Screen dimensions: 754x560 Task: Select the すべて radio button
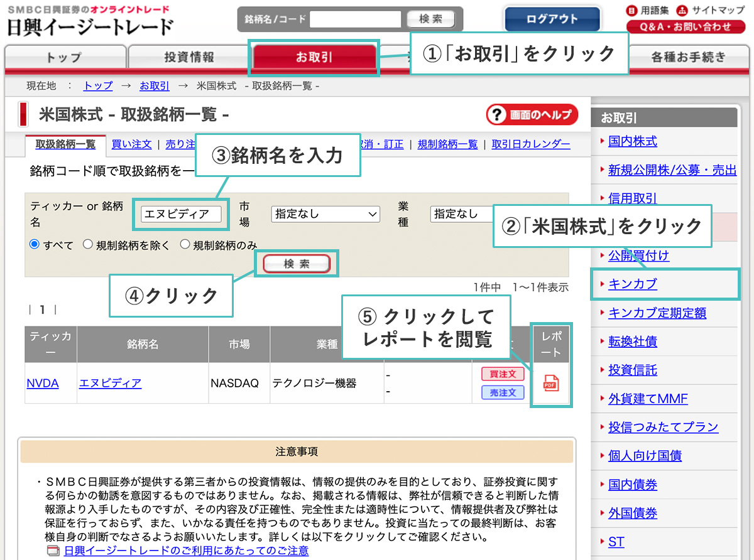coord(35,245)
